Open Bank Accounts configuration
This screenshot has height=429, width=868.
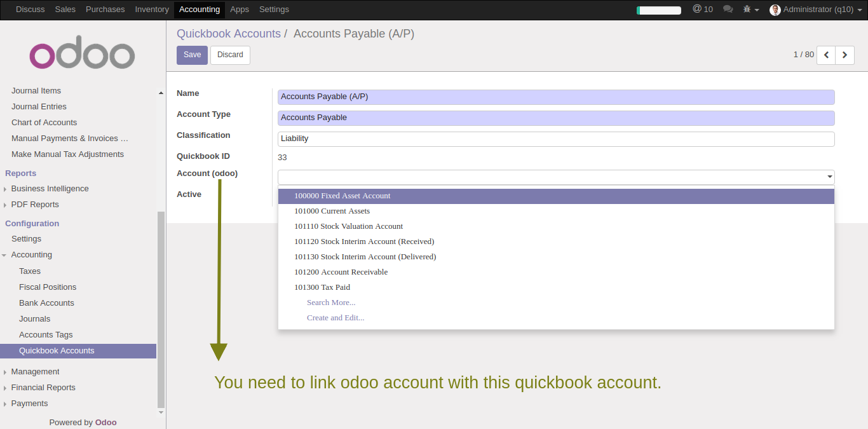46,303
